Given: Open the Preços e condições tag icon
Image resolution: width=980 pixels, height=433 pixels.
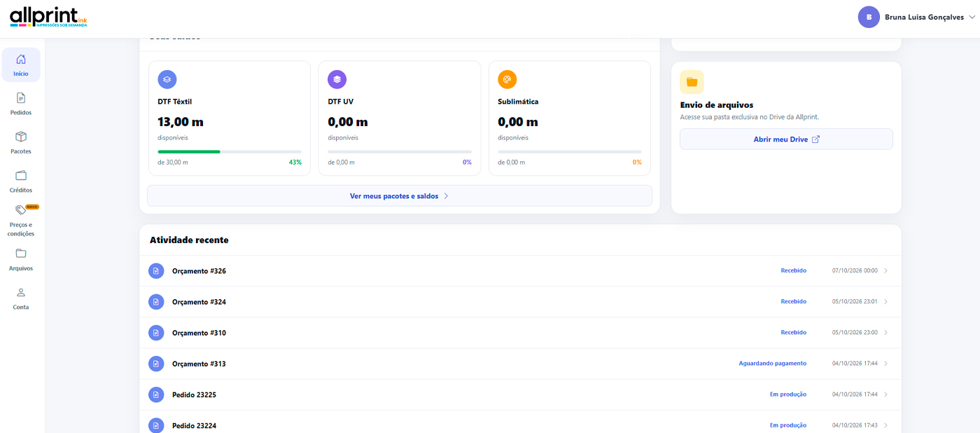Looking at the screenshot, I should (21, 210).
